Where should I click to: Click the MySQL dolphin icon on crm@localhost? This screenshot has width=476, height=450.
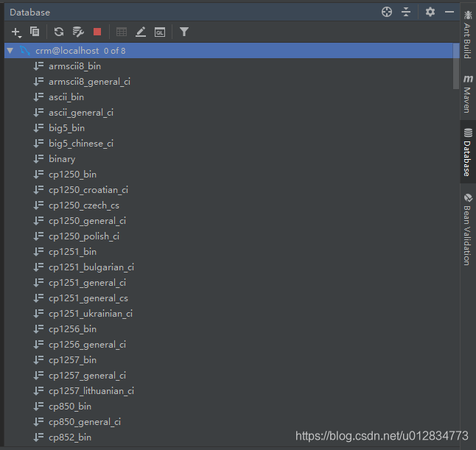click(x=25, y=50)
